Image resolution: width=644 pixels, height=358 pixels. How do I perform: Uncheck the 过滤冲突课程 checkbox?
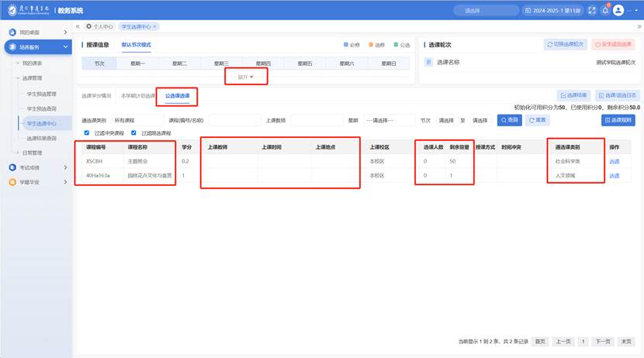click(x=87, y=133)
